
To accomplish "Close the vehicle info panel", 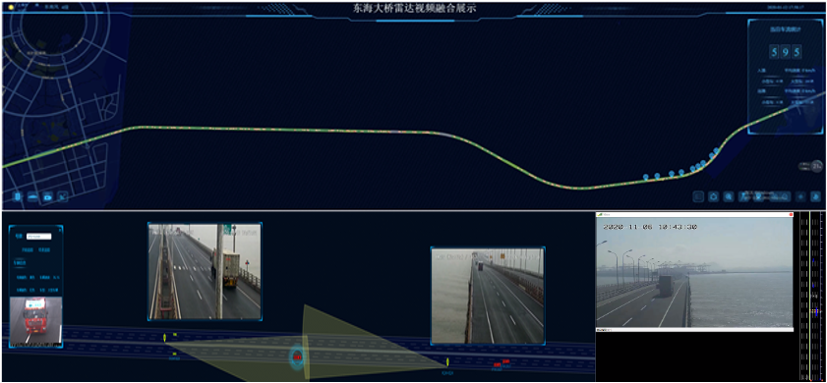I will point(60,229).
